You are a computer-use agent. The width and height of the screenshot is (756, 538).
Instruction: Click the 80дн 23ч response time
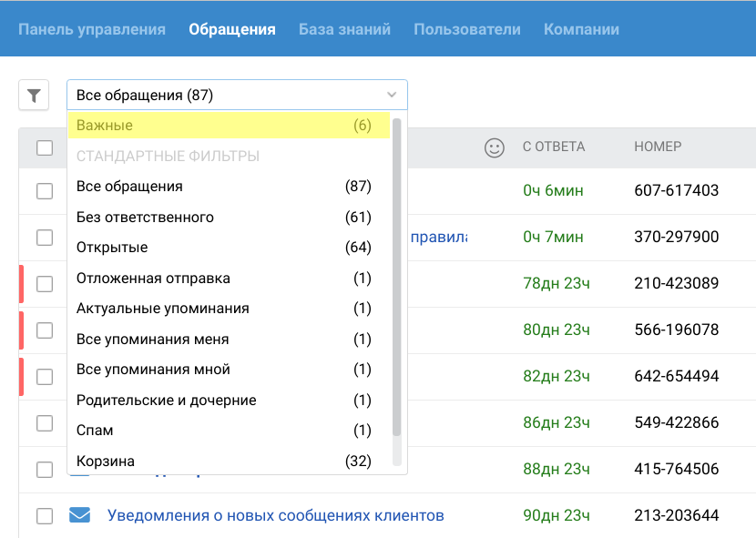click(557, 330)
